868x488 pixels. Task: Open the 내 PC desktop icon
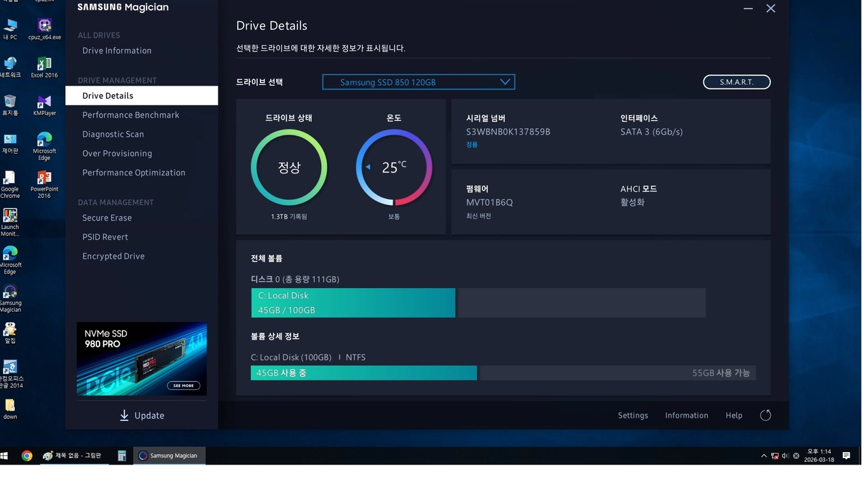click(10, 29)
